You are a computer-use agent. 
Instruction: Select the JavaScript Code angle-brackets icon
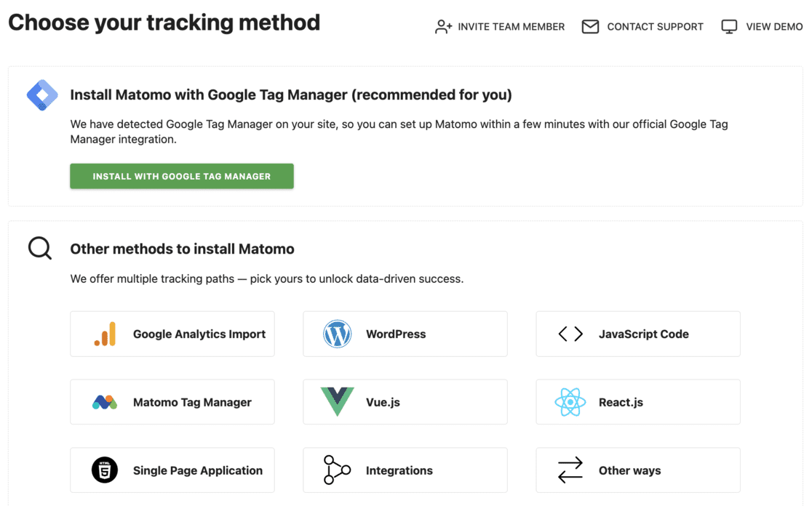570,334
